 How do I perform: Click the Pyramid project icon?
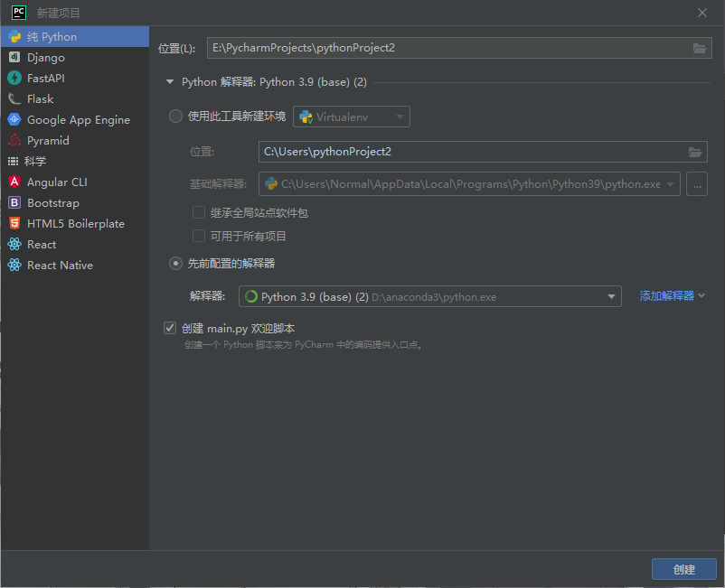14,140
